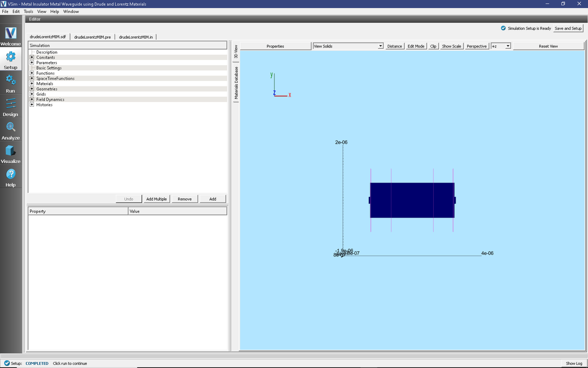The height and width of the screenshot is (368, 588).
Task: Expand the Parameters tree node
Action: (x=32, y=63)
